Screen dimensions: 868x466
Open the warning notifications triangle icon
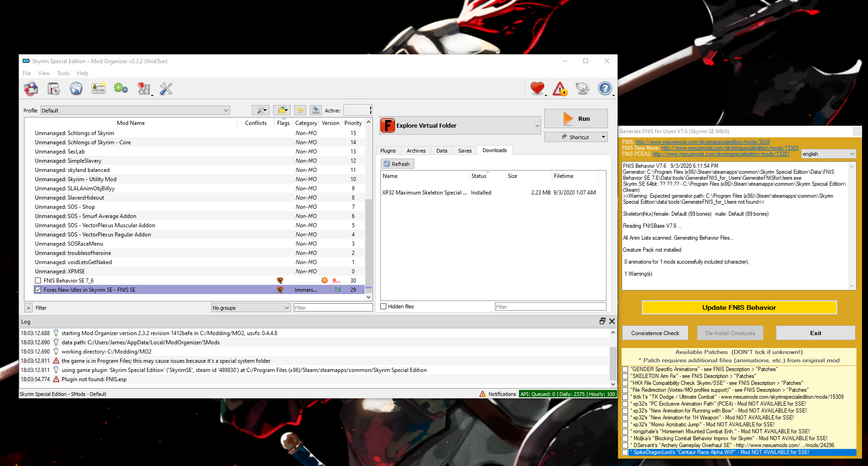pyautogui.click(x=560, y=88)
